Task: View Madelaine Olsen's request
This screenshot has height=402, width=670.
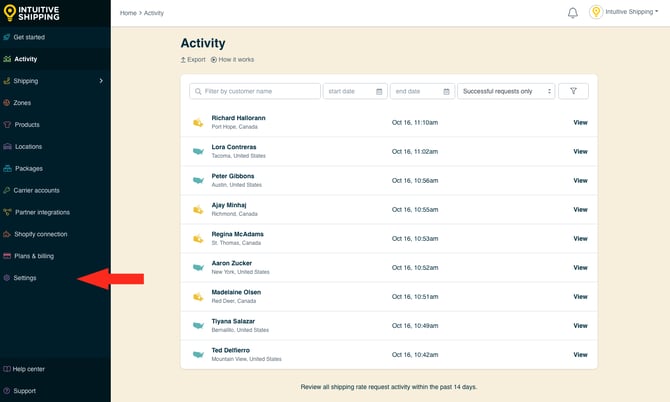Action: [x=580, y=296]
